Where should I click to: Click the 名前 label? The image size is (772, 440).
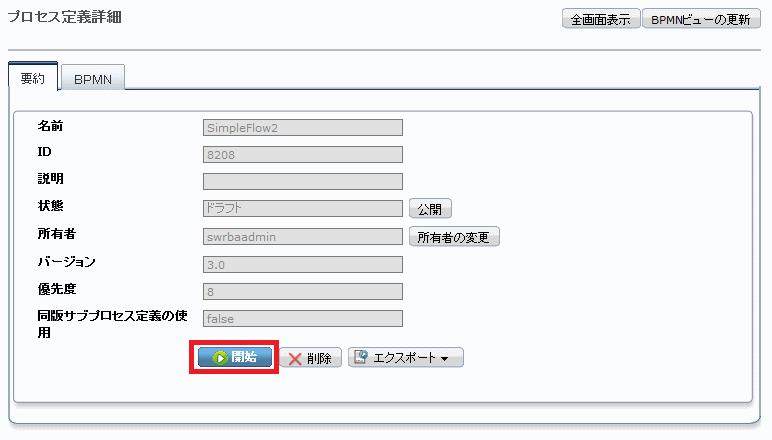(x=50, y=126)
